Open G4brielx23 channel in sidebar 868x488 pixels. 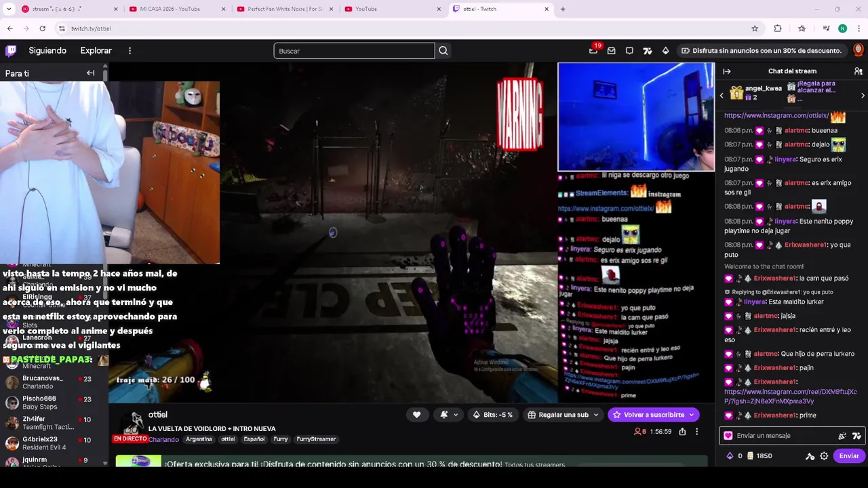[x=53, y=444]
